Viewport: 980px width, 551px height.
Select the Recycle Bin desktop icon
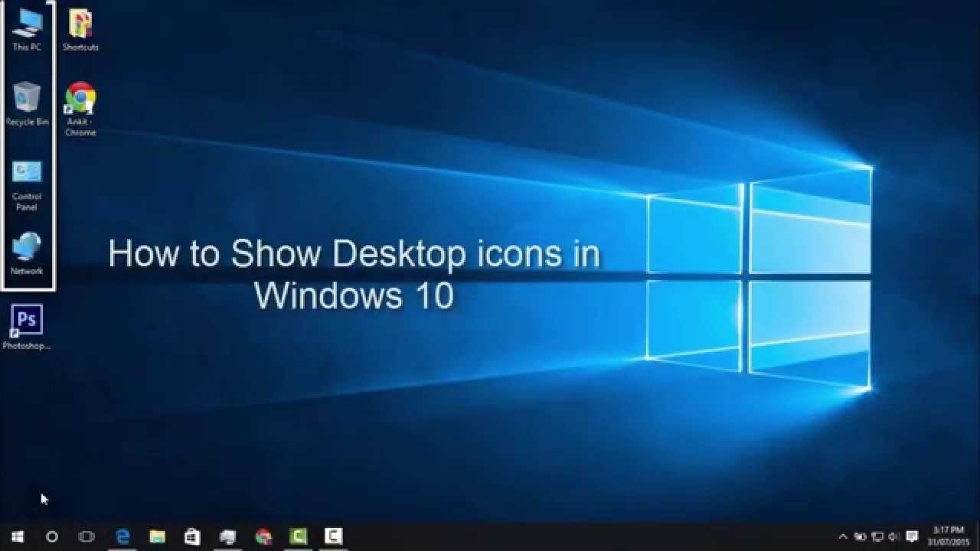point(27,104)
